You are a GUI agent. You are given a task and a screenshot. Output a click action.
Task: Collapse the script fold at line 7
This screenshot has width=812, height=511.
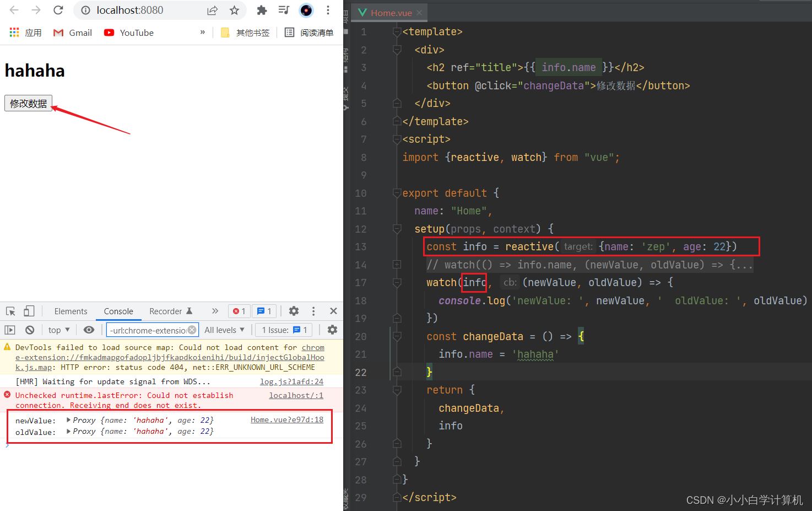(397, 139)
